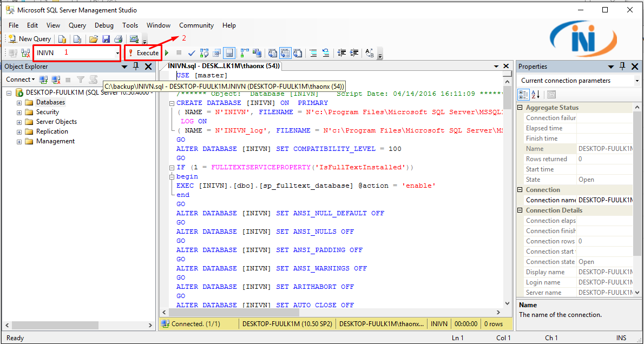Screen dimensions: 644x344
Task: Collapse the IF FULLTEXTSERVICEPROPERTY code block
Action: click(x=172, y=168)
